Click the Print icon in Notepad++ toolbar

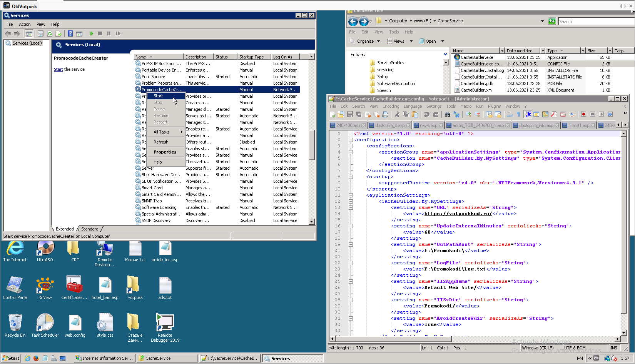tap(385, 114)
